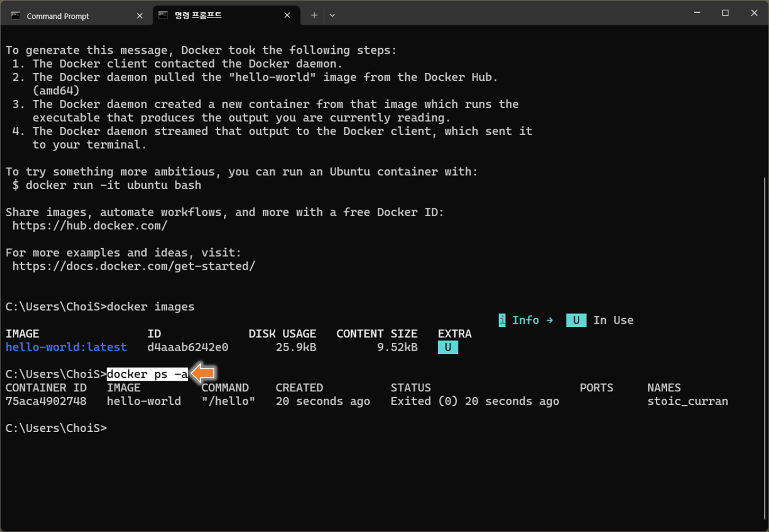Click the CREATED column header
Image resolution: width=769 pixels, height=532 pixels.
click(300, 388)
